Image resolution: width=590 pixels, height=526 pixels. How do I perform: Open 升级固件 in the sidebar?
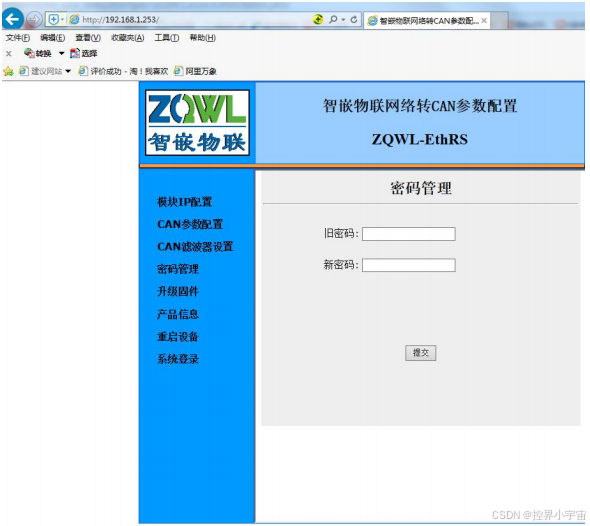178,292
